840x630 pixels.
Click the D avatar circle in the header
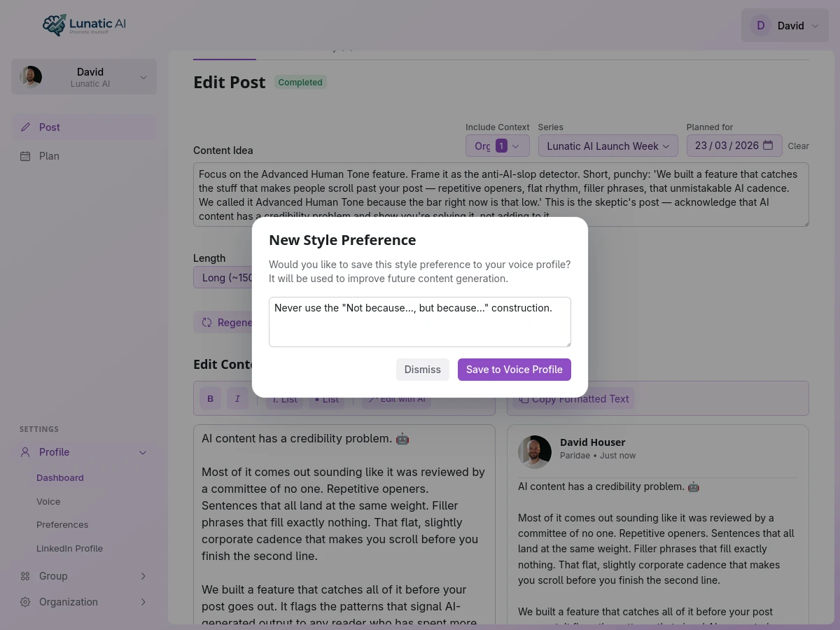pyautogui.click(x=761, y=25)
